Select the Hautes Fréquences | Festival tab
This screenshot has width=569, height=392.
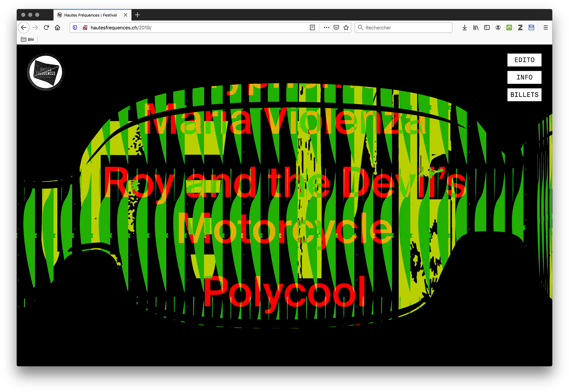tap(92, 15)
